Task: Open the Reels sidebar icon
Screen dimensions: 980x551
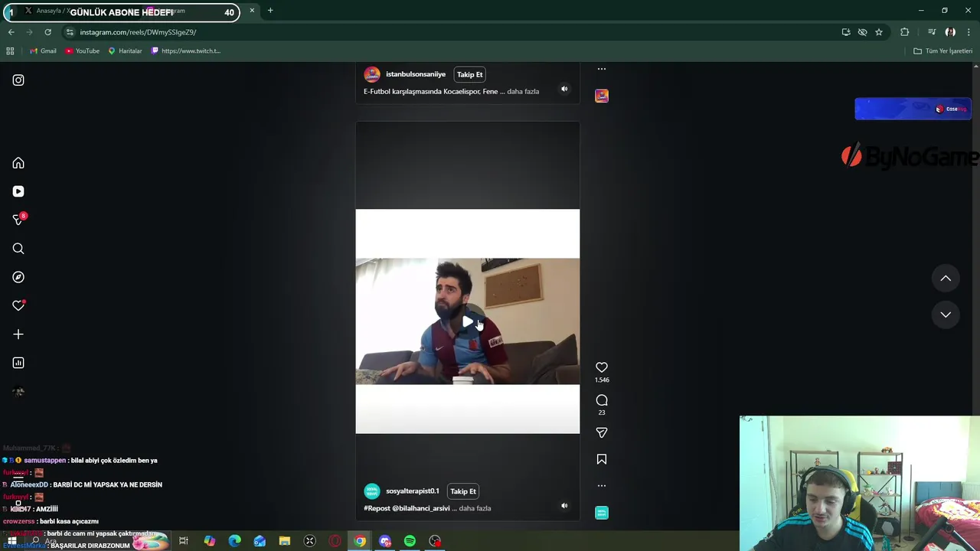Action: pyautogui.click(x=18, y=191)
